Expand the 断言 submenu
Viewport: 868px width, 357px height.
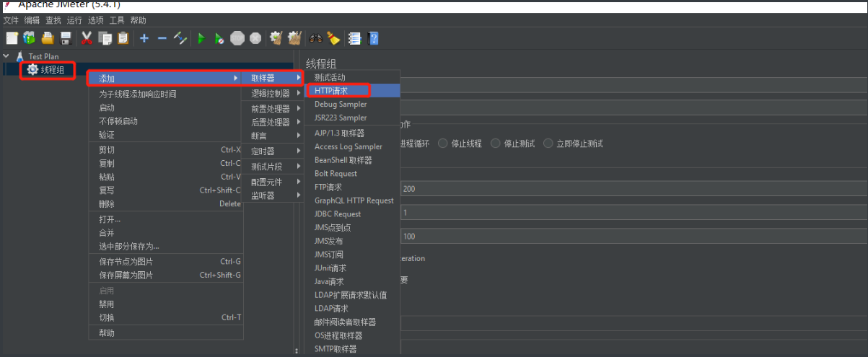point(274,136)
